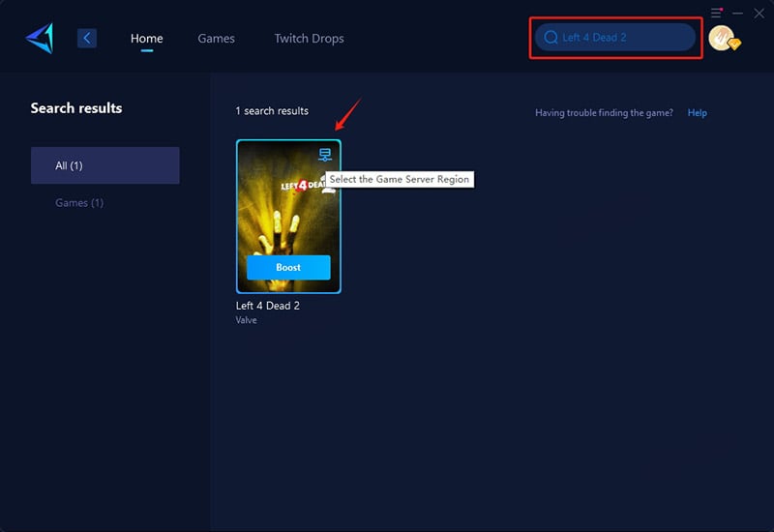Click the GearUP Booster logo icon
Viewport: 774px width, 532px height.
click(x=40, y=38)
